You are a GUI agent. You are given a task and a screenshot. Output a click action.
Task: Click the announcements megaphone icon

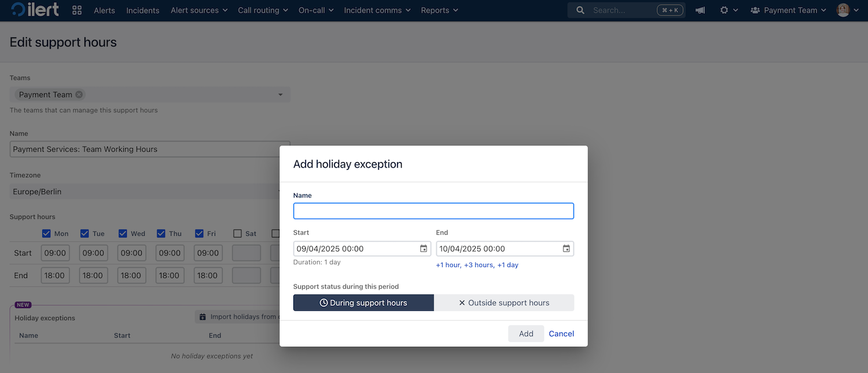700,10
